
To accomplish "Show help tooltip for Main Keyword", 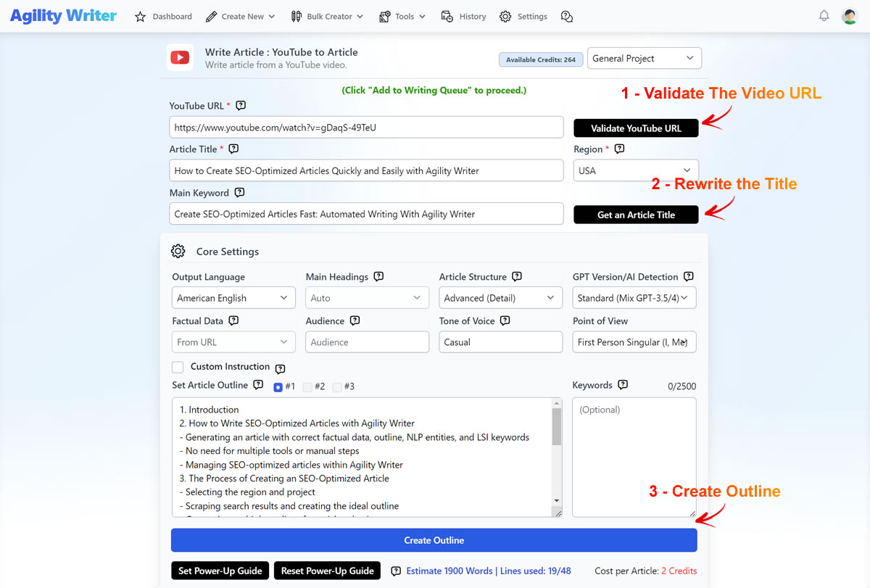I will coord(240,192).
